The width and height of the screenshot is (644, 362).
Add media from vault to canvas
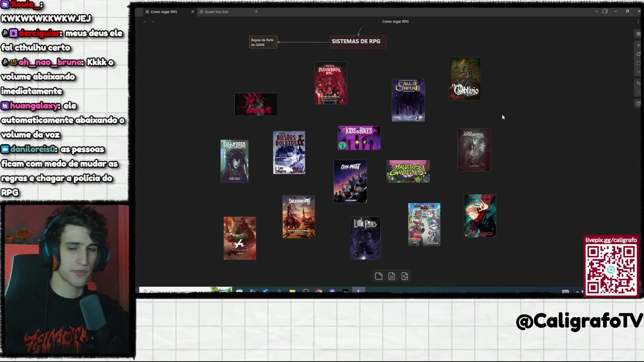pos(405,276)
